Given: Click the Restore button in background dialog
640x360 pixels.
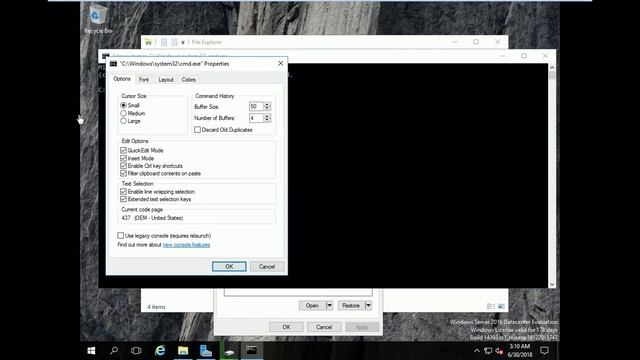Looking at the screenshot, I should (x=351, y=305).
